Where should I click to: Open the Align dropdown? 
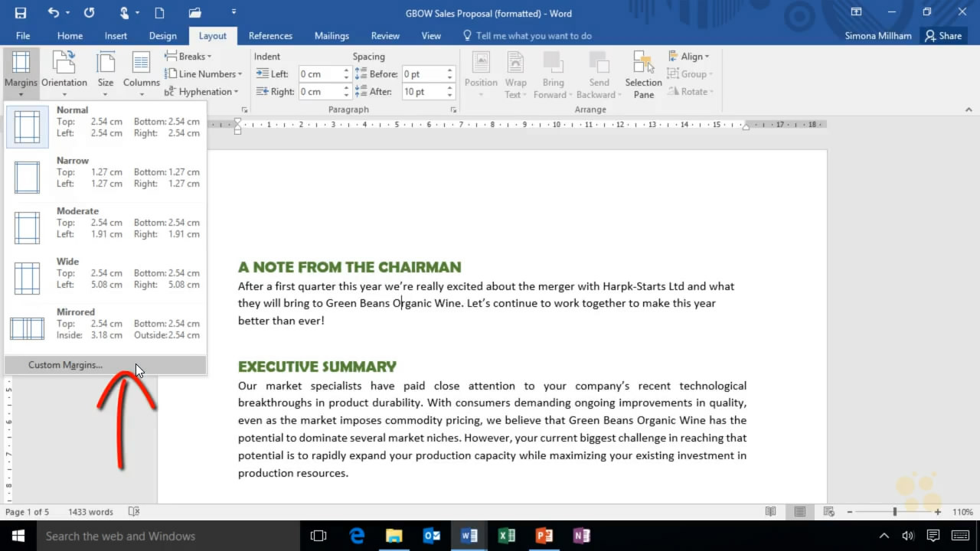(688, 56)
